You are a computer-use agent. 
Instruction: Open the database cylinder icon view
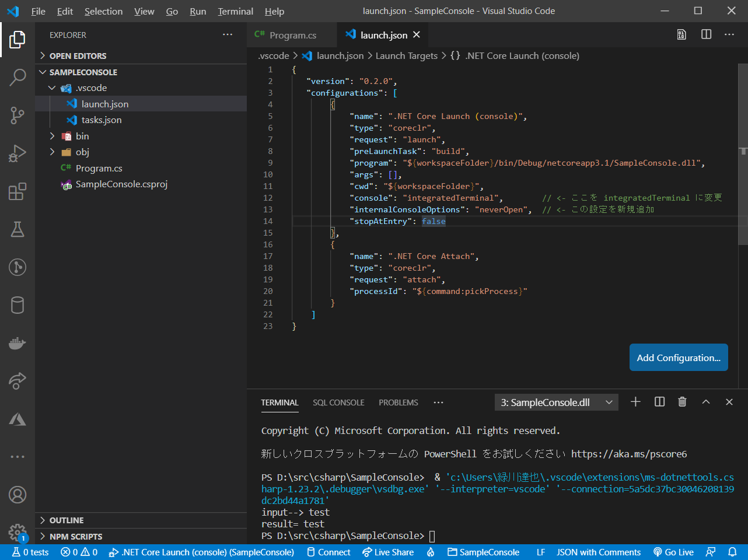[x=18, y=305]
